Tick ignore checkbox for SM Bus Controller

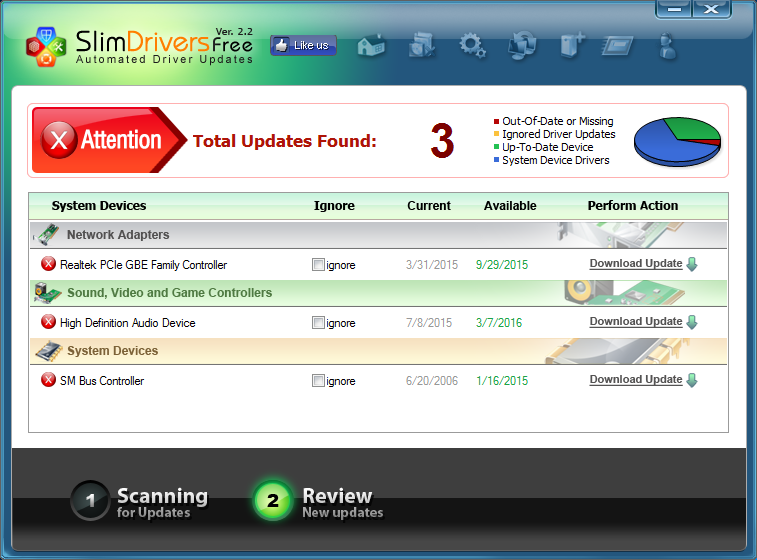318,380
